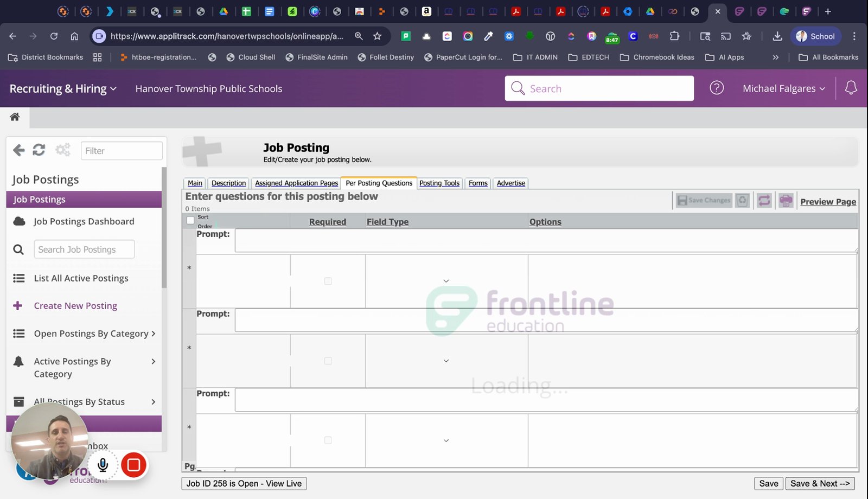Toggle the Required checkbox in the third question row
Image resolution: width=868 pixels, height=499 pixels.
coord(328,440)
